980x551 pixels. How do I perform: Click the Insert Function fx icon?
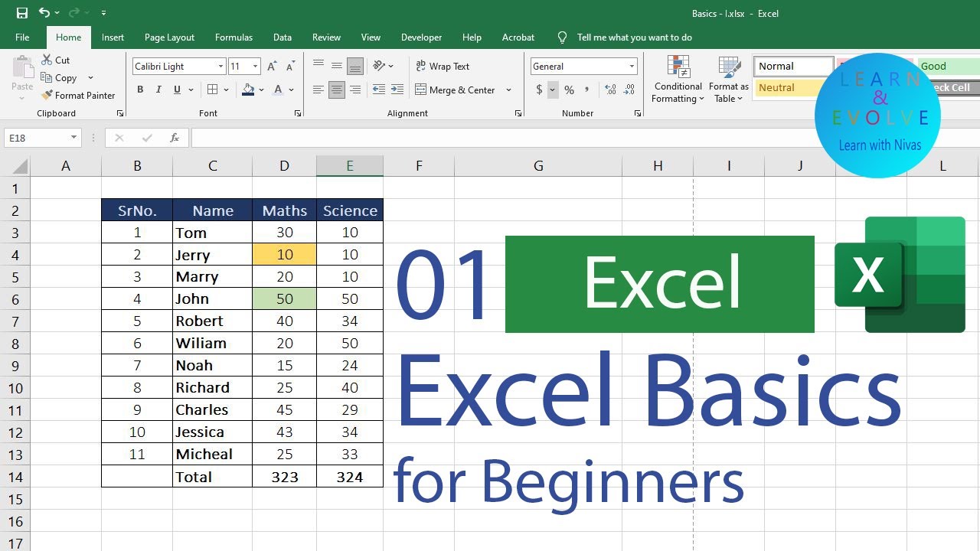point(175,138)
